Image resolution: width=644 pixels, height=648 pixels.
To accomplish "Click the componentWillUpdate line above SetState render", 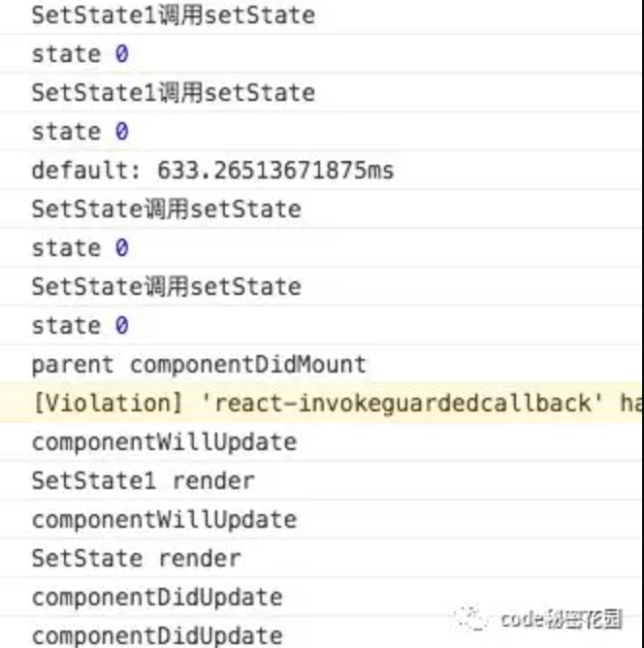I will coord(164,520).
